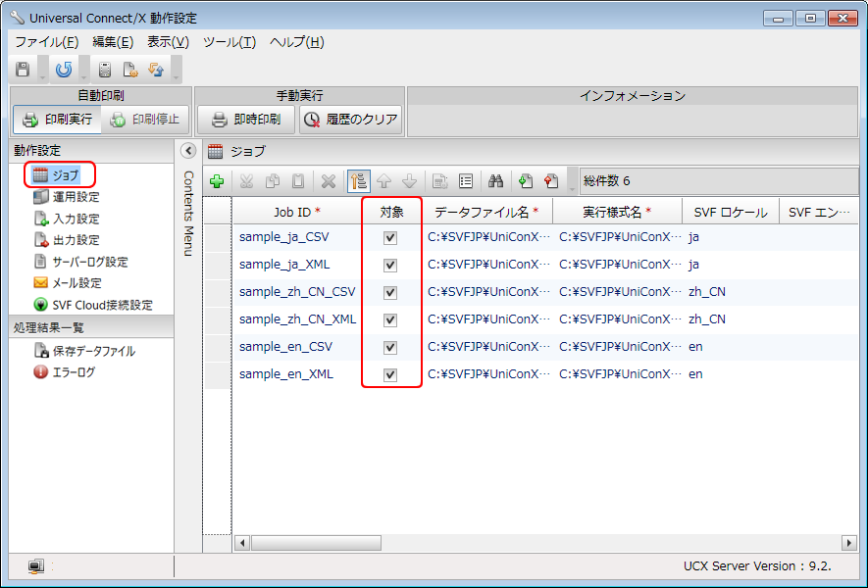This screenshot has width=868, height=588.
Task: Uncheck 対象 for sample_zh_CN_CSV
Action: tap(390, 293)
